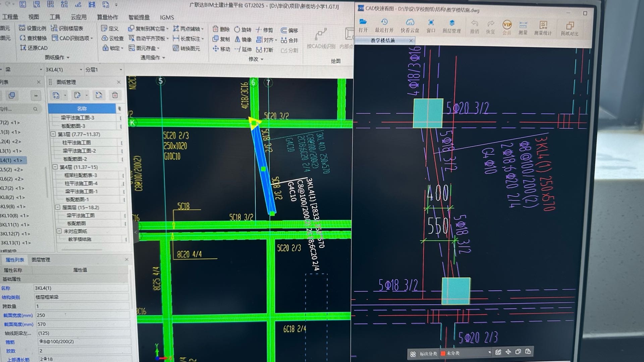Click 识别楼层表 tool in ribbon

(67, 28)
